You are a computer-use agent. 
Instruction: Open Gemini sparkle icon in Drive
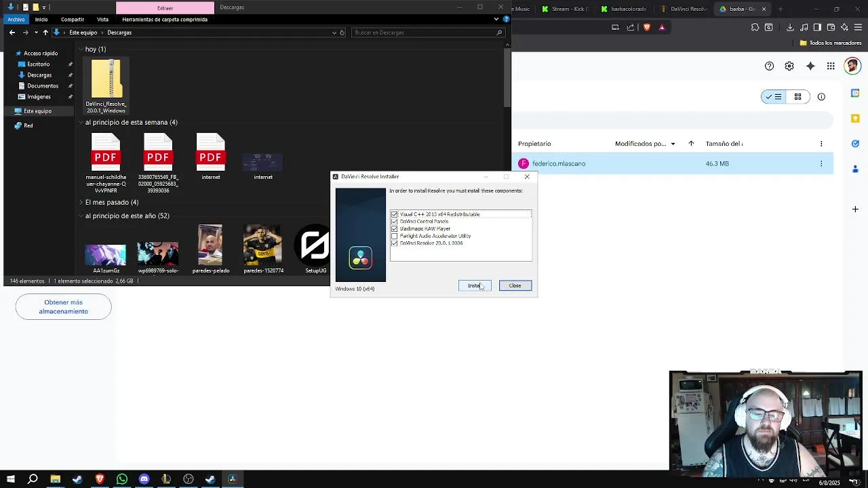click(810, 66)
